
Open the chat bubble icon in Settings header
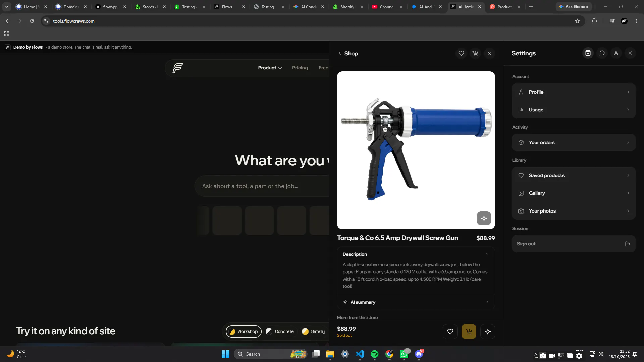coord(602,53)
